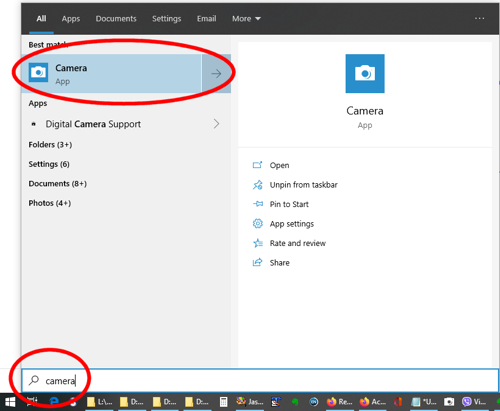The image size is (500, 411).
Task: Open the Camera icon in taskbar
Action: click(449, 402)
